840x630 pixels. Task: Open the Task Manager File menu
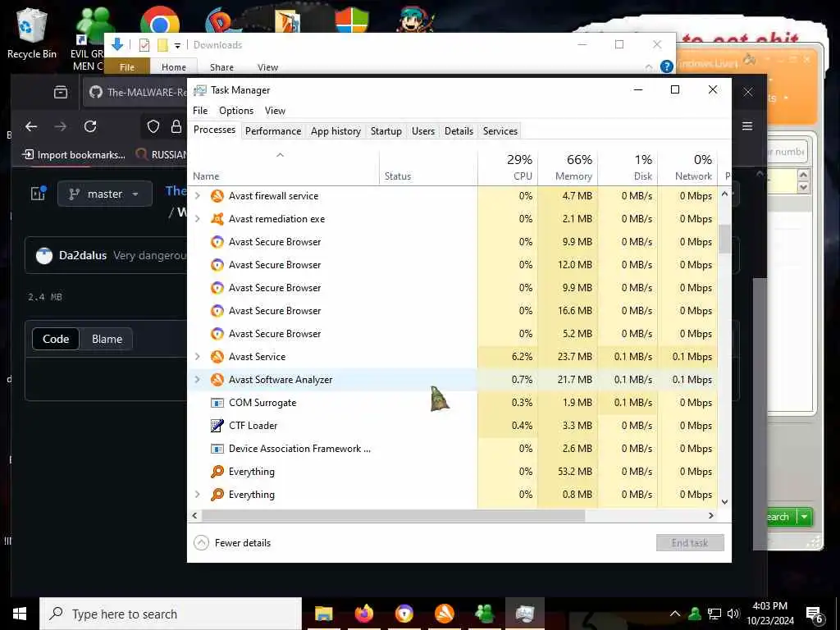click(200, 111)
